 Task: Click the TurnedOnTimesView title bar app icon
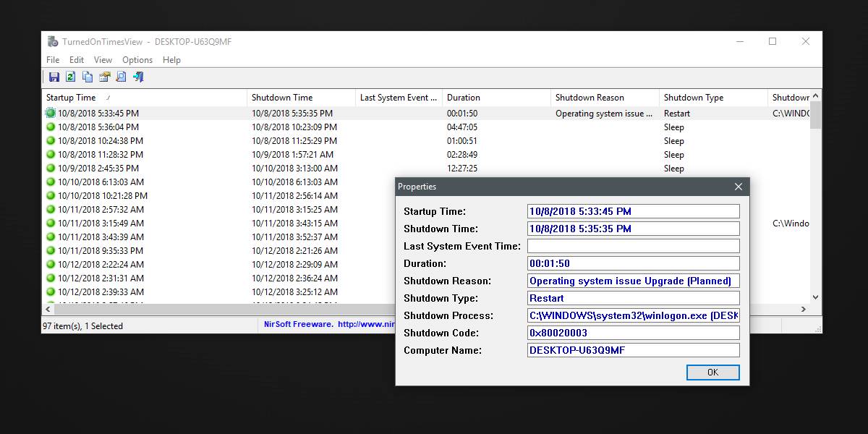pyautogui.click(x=53, y=41)
